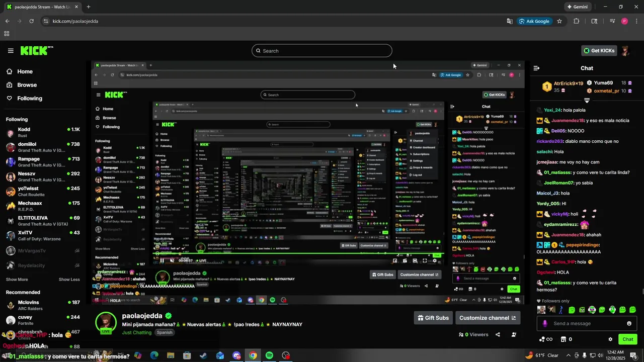
Task: Pause the nested stream preview
Action: tap(162, 260)
